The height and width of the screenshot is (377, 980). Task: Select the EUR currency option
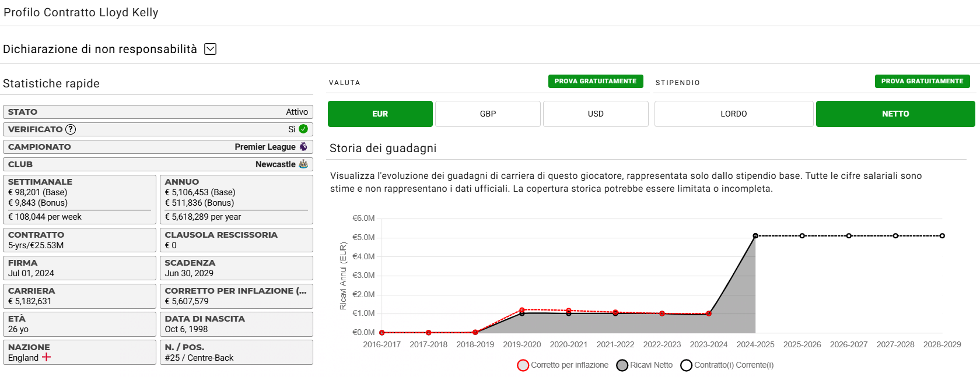[380, 114]
